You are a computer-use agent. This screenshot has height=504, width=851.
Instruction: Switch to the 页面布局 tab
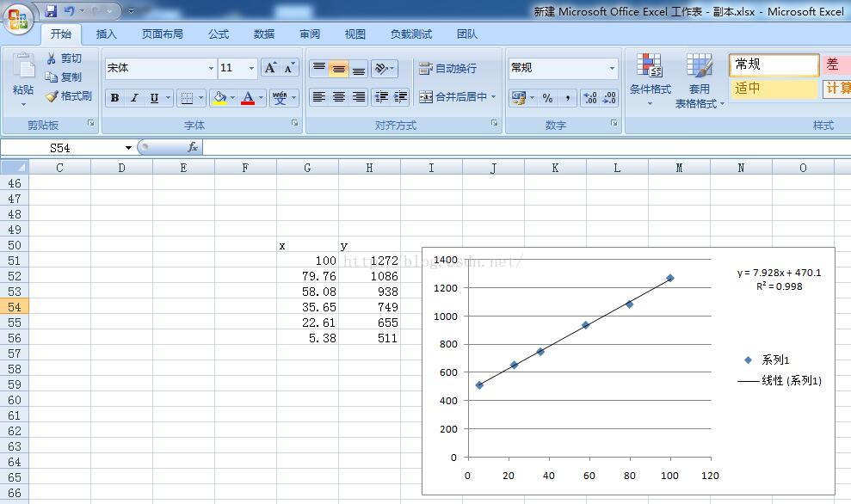(x=163, y=34)
